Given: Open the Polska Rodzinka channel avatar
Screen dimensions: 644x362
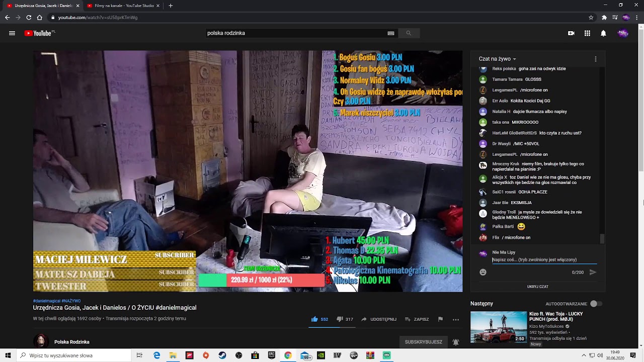Looking at the screenshot, I should (x=41, y=341).
